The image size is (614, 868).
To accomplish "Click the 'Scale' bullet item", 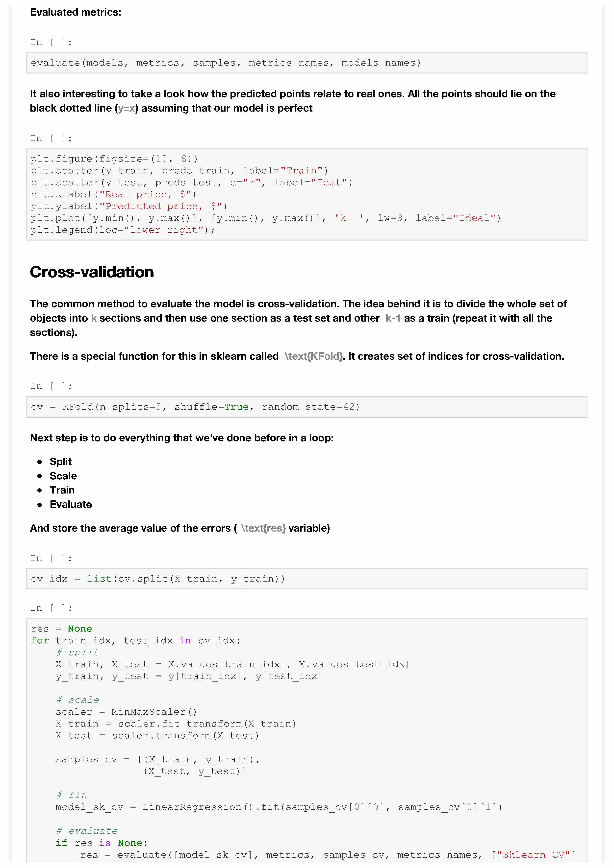I will pos(63,476).
